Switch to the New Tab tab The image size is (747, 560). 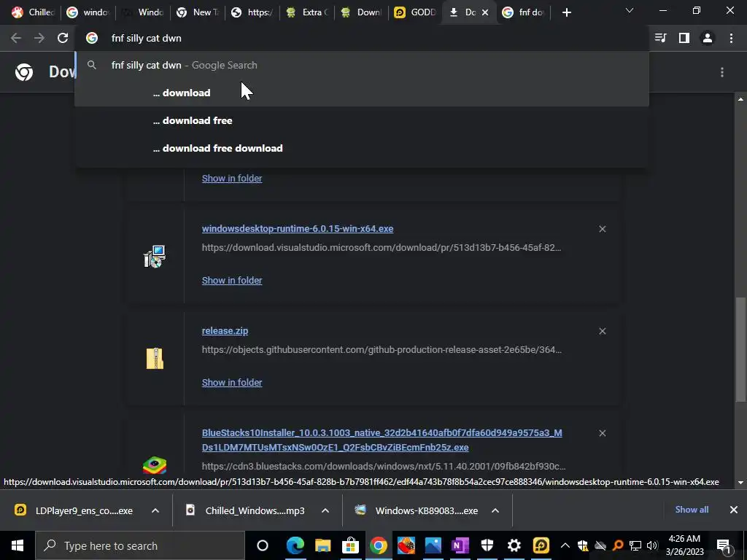point(198,12)
